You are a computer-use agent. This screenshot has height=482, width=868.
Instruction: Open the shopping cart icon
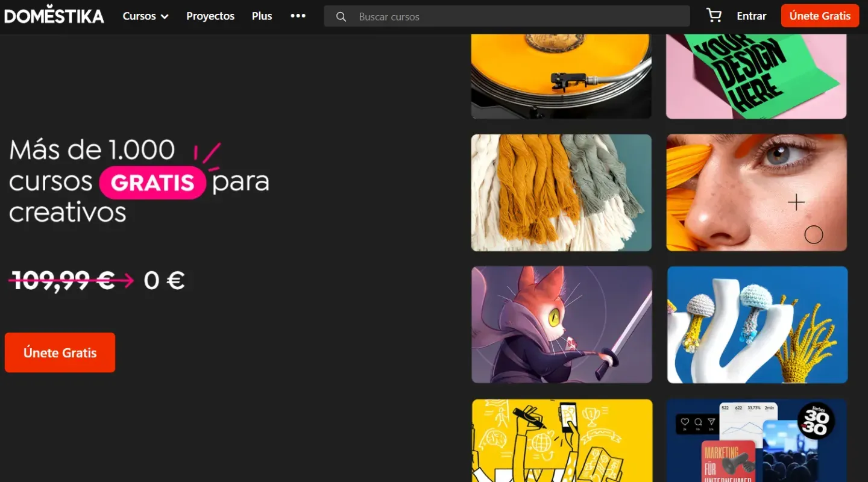tap(714, 16)
